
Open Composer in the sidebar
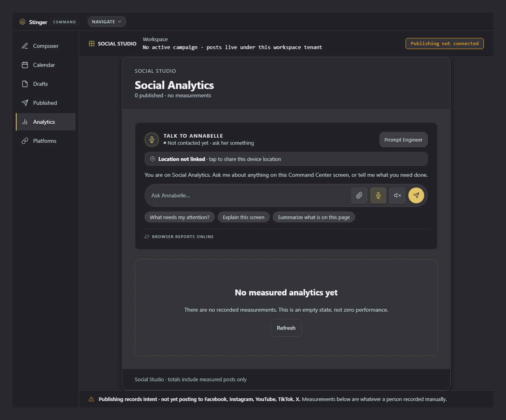pos(45,46)
